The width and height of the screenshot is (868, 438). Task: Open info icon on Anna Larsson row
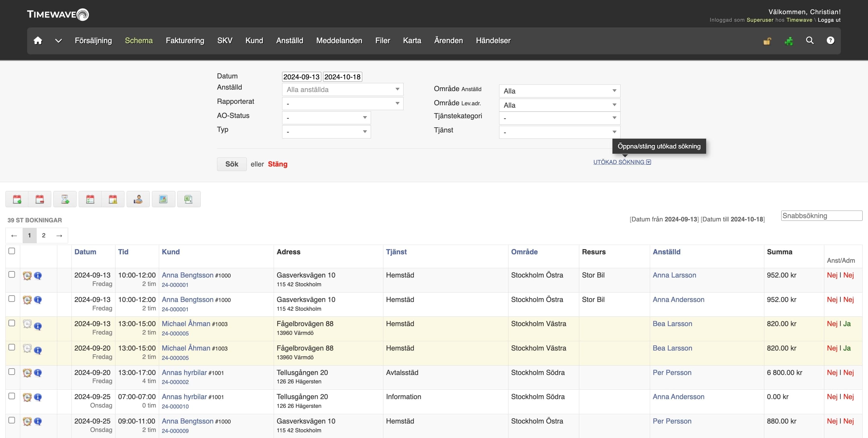(x=38, y=275)
